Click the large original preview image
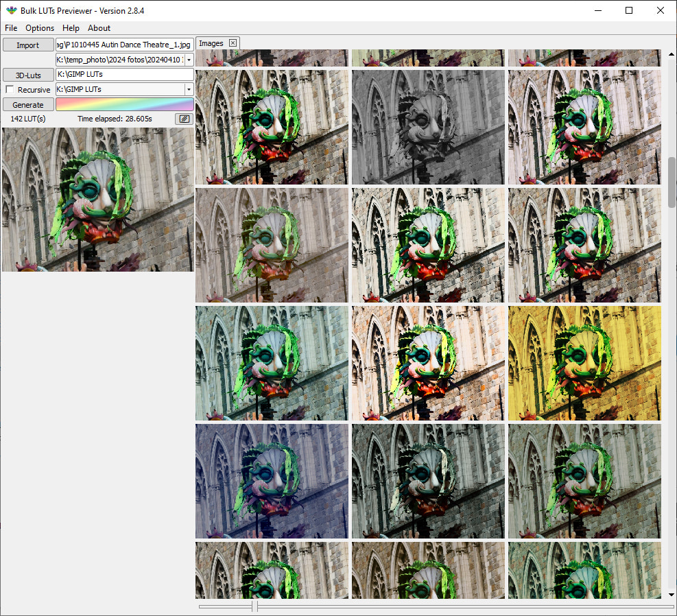Viewport: 677px width, 616px height. [x=97, y=200]
